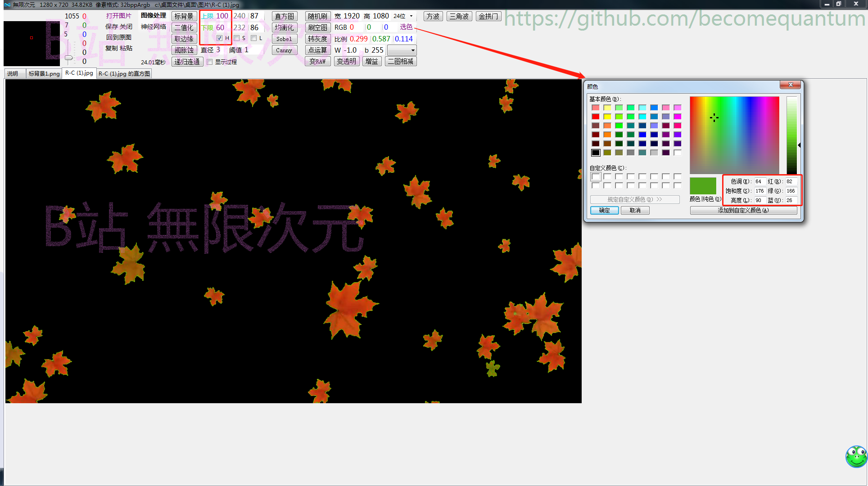Image resolution: width=868 pixels, height=486 pixels.
Task: Run the Canny edge detector
Action: pos(285,50)
